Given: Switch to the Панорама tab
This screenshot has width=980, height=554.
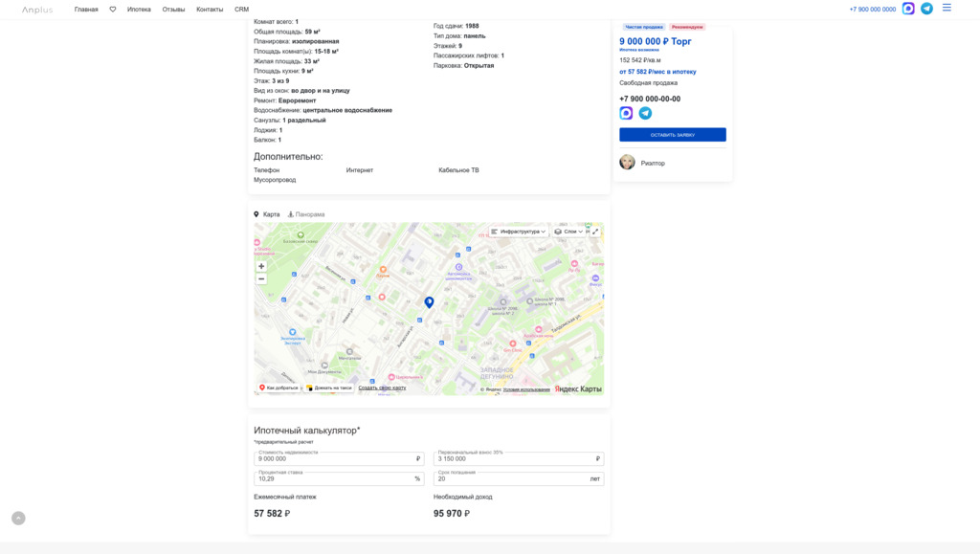Looking at the screenshot, I should pos(306,214).
